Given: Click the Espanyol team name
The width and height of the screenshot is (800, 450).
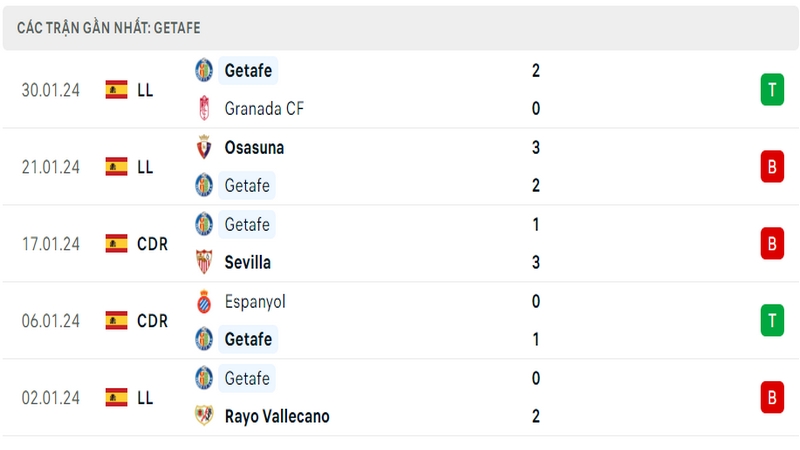Looking at the screenshot, I should pyautogui.click(x=255, y=302).
